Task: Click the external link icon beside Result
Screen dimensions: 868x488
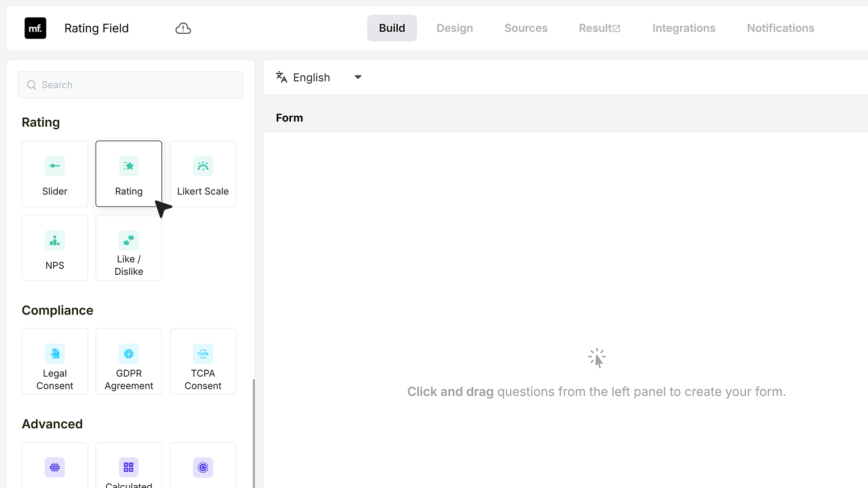Action: coord(617,29)
